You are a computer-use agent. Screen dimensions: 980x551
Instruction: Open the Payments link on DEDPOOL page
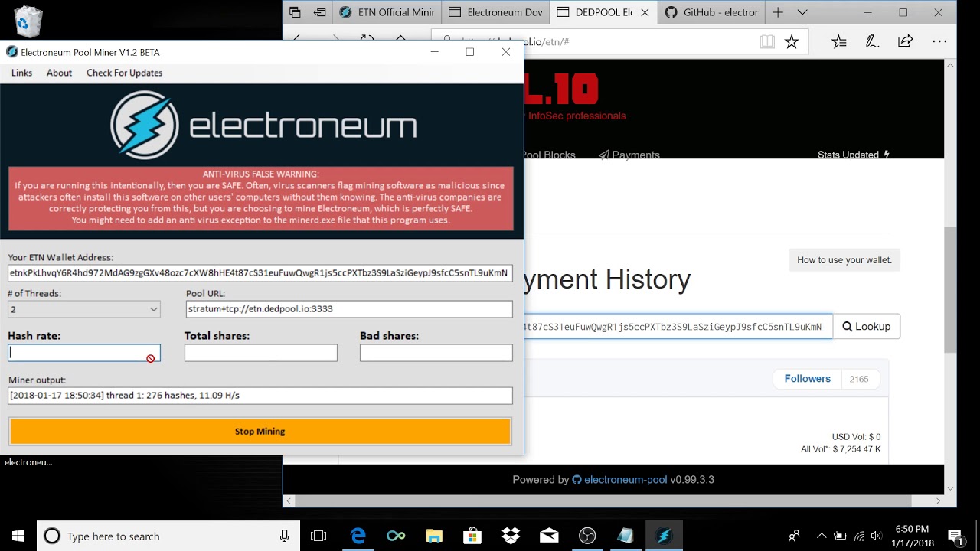(629, 155)
